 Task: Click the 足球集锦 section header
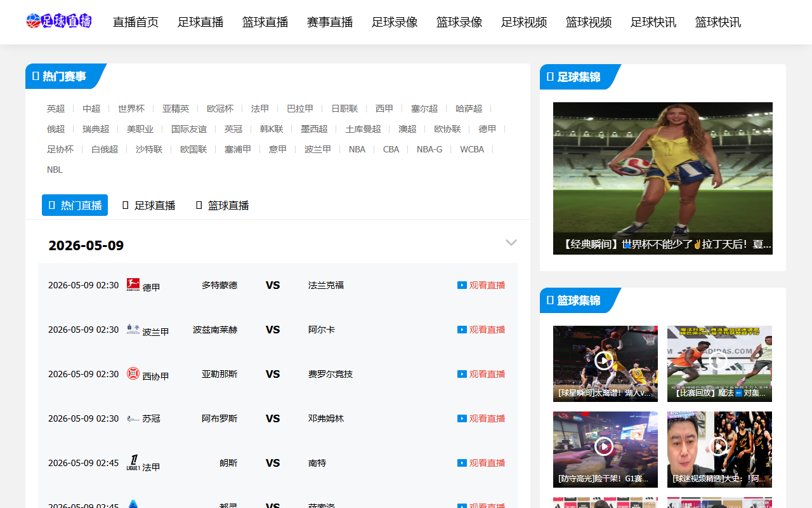click(x=579, y=77)
